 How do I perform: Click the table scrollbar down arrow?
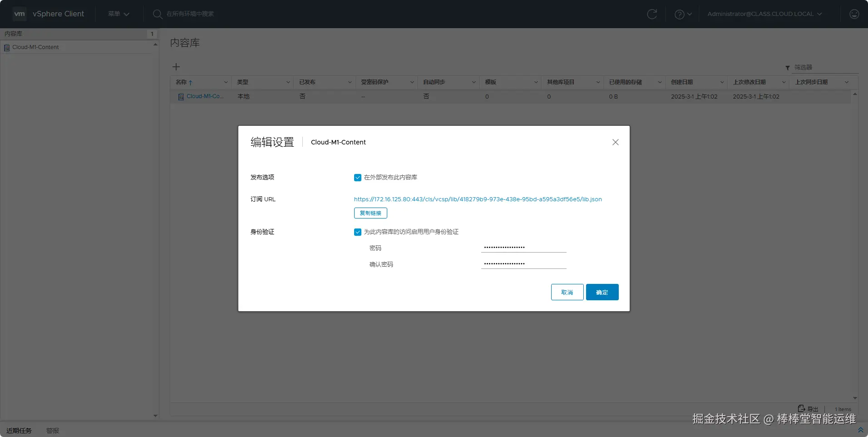point(855,398)
